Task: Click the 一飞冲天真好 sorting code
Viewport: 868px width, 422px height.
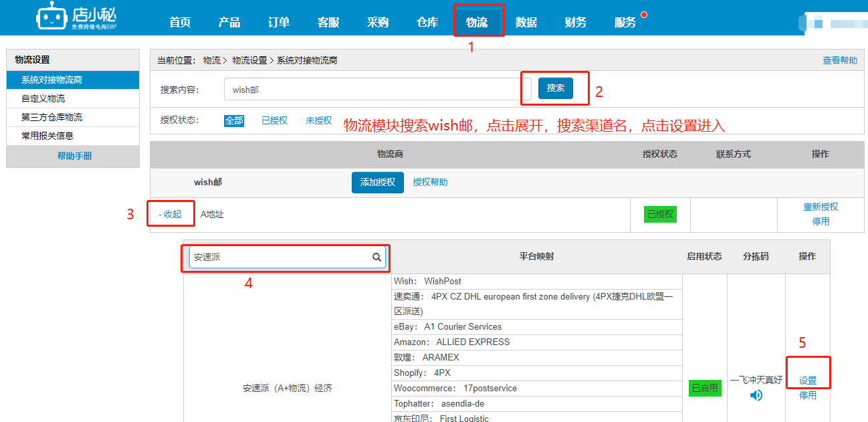Action: (756, 380)
